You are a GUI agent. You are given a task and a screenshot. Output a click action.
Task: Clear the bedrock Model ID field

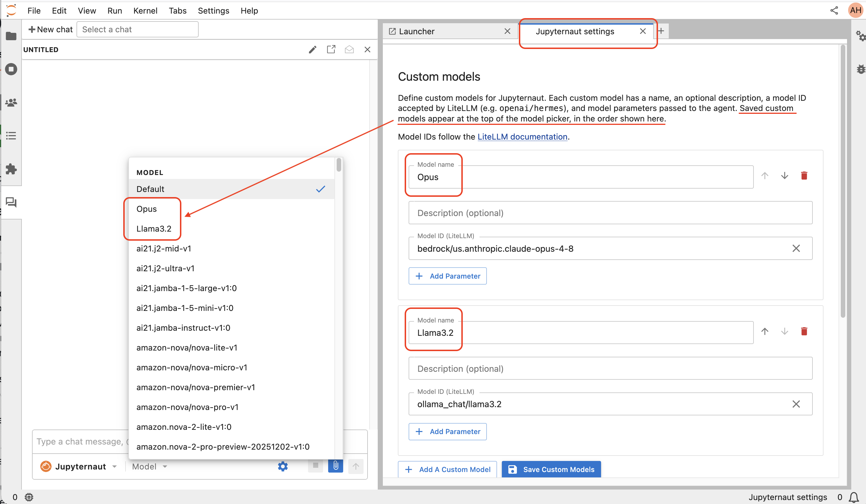pyautogui.click(x=796, y=248)
